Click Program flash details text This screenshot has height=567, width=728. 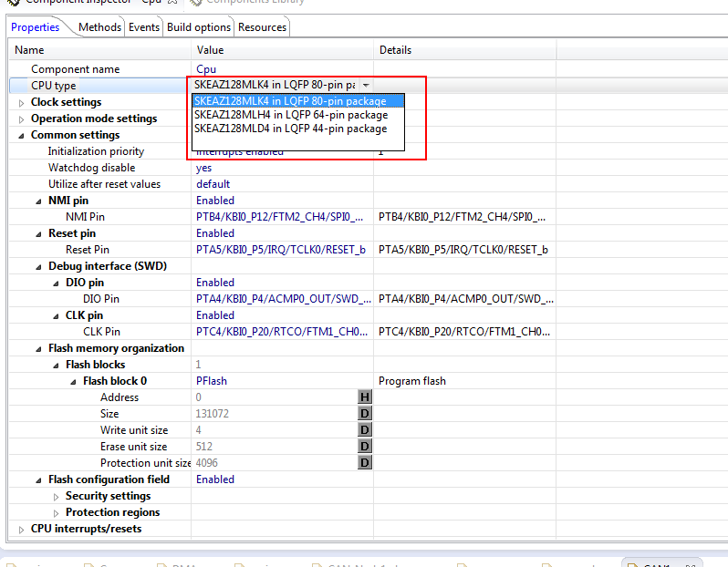coord(411,381)
